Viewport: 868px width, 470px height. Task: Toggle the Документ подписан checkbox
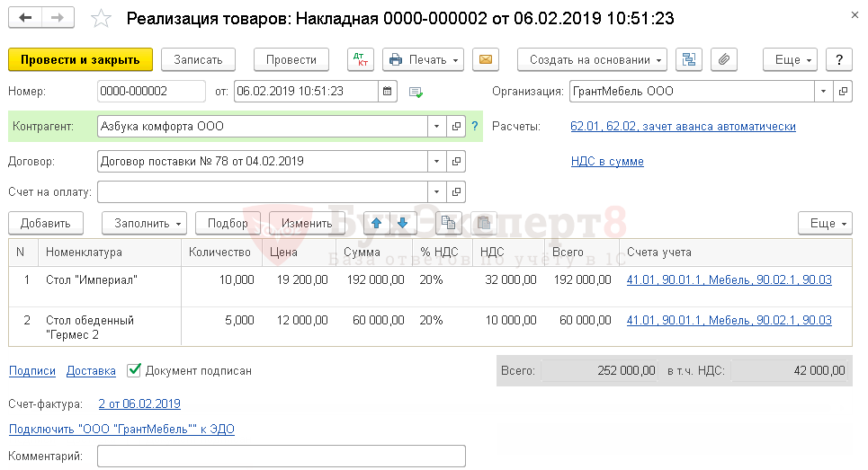tap(133, 370)
